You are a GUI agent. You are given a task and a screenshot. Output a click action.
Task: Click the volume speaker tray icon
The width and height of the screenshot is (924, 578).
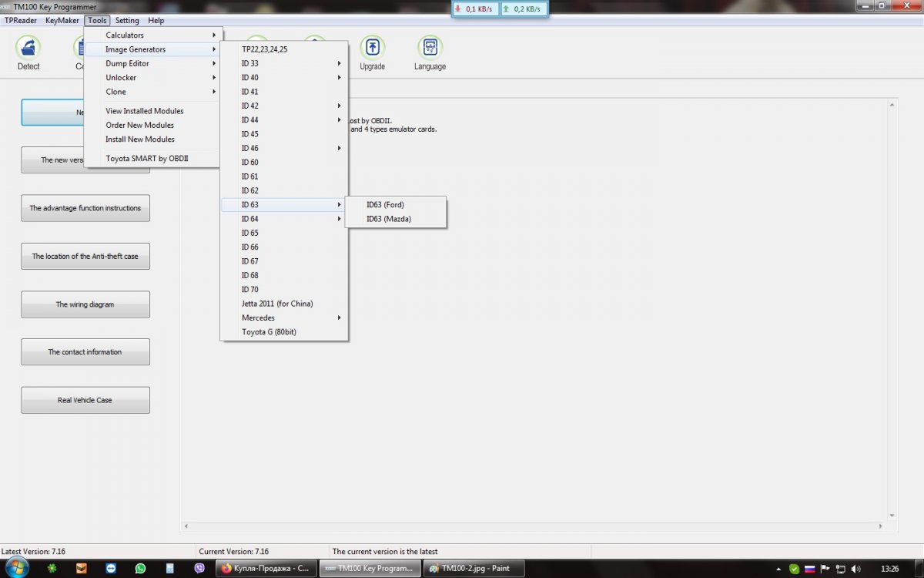coord(857,569)
